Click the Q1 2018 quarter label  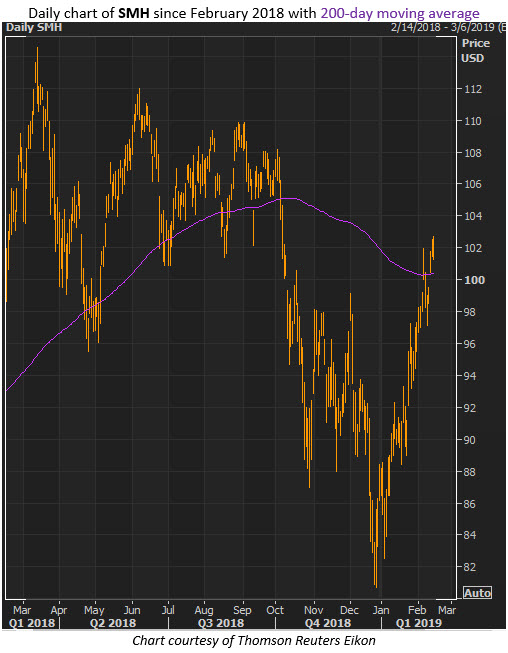(32, 623)
